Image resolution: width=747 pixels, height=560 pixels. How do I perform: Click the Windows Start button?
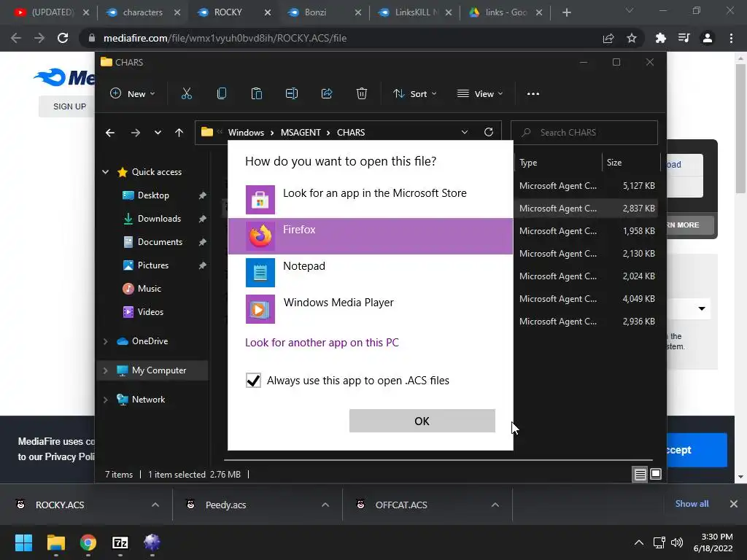coord(23,542)
